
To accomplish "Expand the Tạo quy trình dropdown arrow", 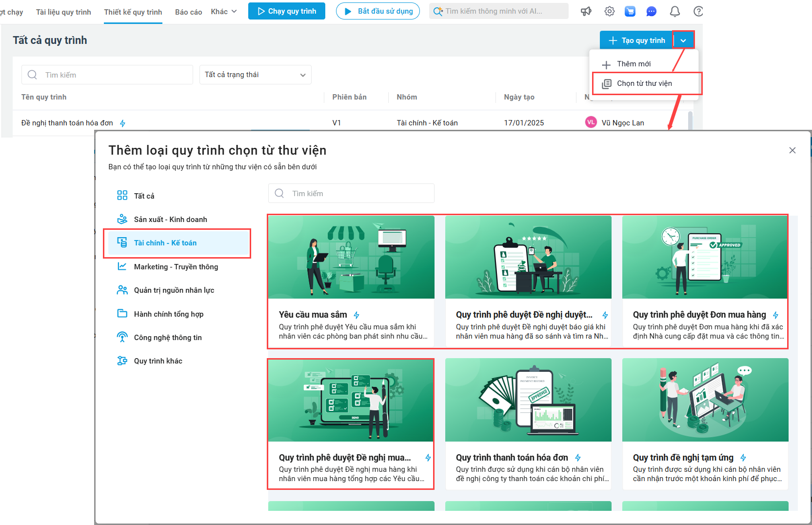I will 683,40.
